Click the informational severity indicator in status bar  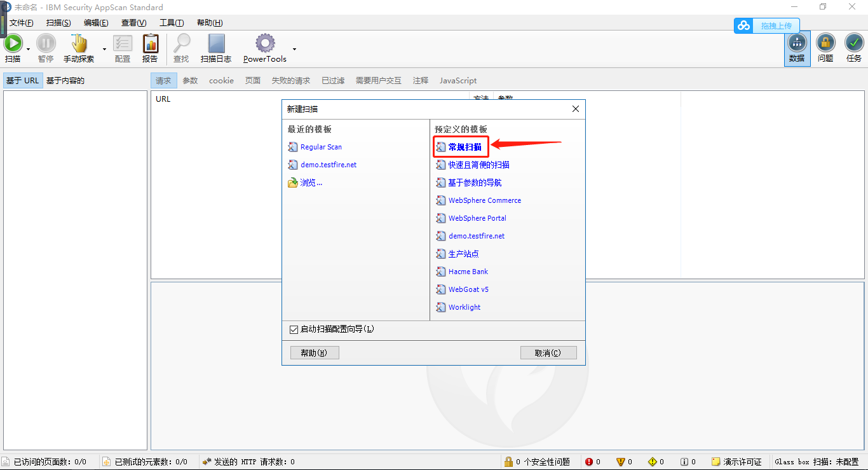click(x=684, y=462)
